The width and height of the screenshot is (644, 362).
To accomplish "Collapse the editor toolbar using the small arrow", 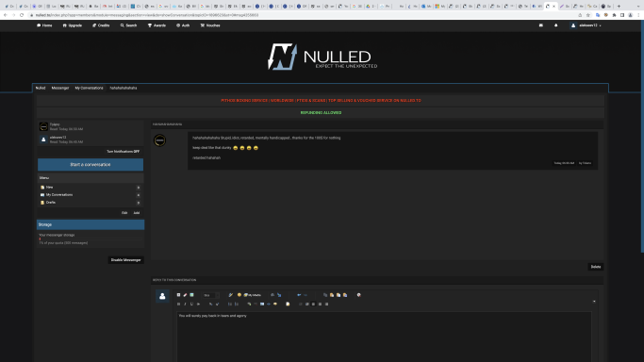I will click(x=594, y=302).
